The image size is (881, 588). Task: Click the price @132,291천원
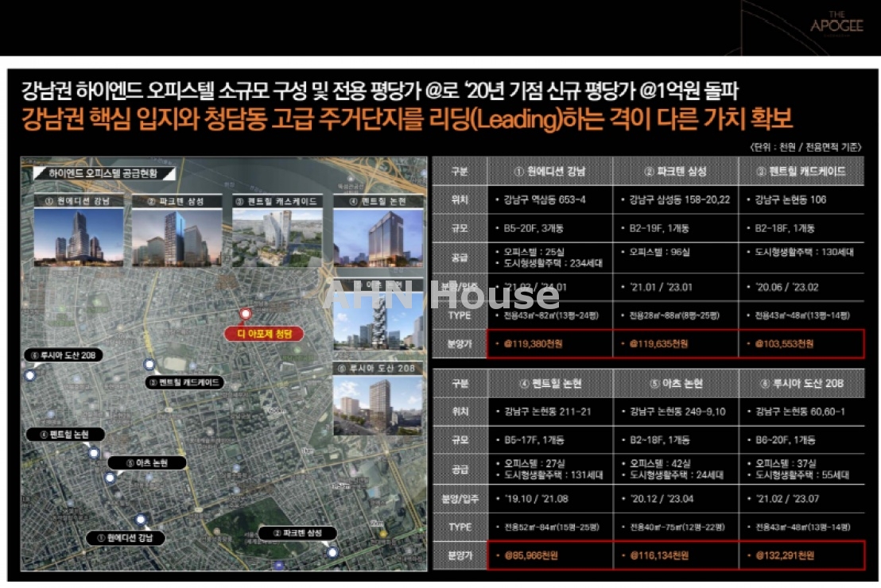(x=785, y=555)
